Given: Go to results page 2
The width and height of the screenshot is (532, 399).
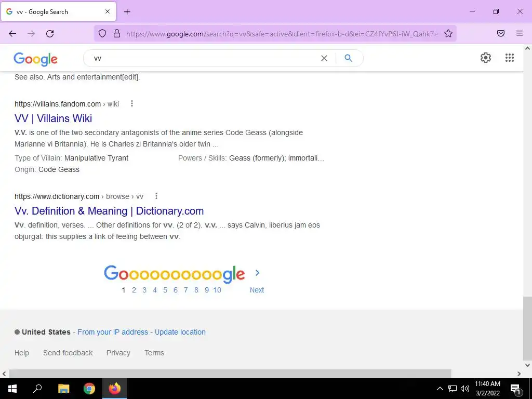Looking at the screenshot, I should (x=134, y=290).
